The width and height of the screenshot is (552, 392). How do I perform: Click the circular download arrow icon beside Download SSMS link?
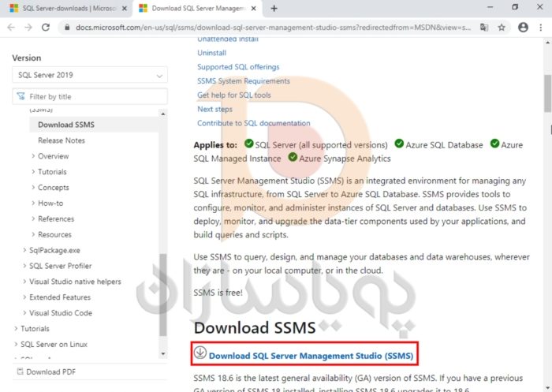[200, 353]
